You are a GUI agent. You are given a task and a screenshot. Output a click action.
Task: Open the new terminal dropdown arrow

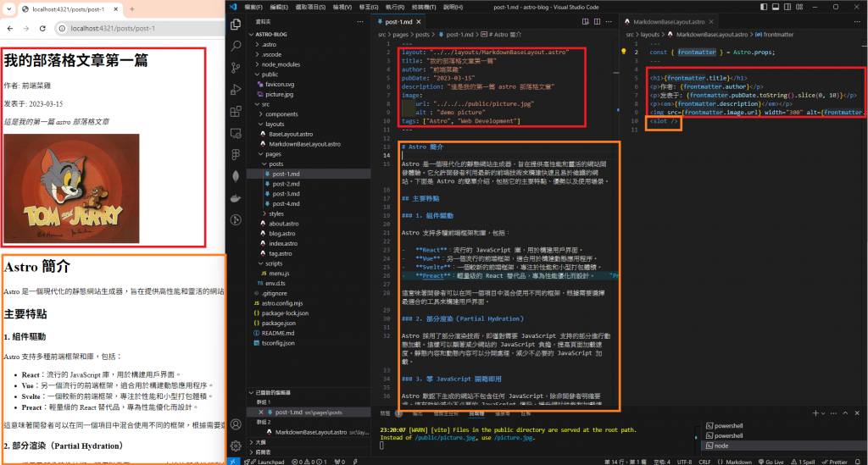pyautogui.click(x=823, y=413)
